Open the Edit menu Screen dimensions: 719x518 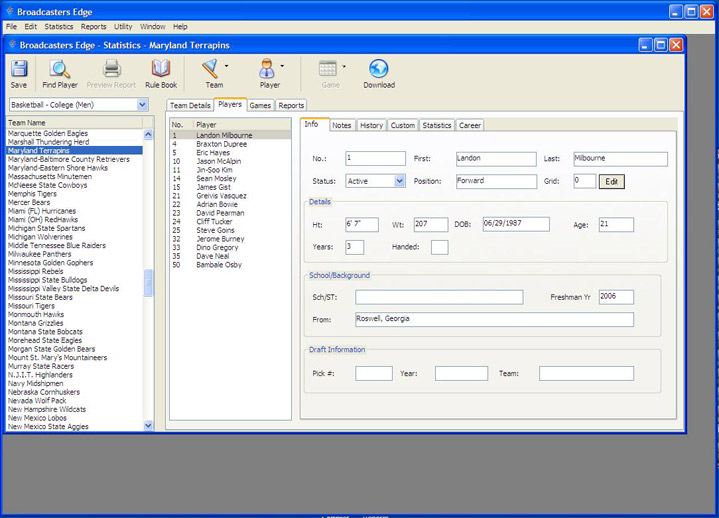click(31, 27)
